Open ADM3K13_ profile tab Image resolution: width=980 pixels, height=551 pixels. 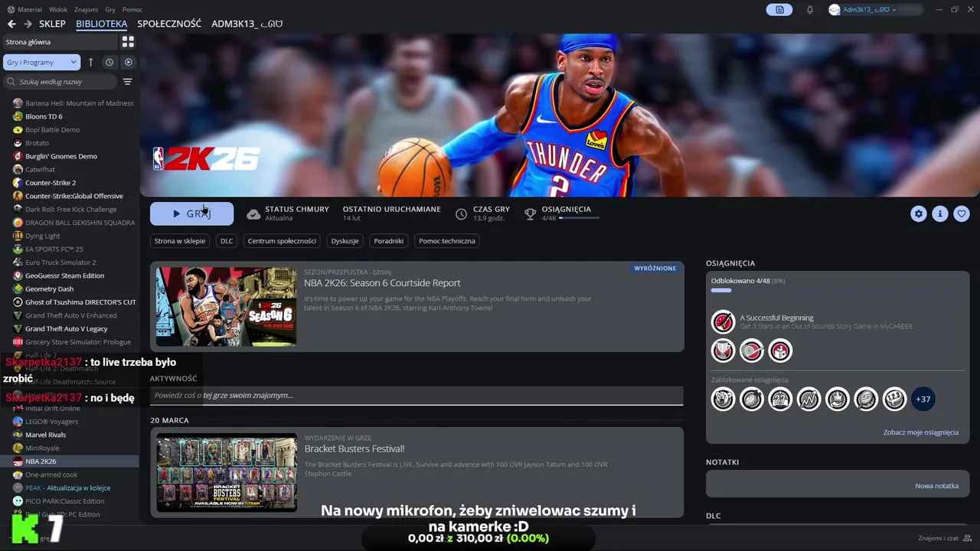(247, 24)
